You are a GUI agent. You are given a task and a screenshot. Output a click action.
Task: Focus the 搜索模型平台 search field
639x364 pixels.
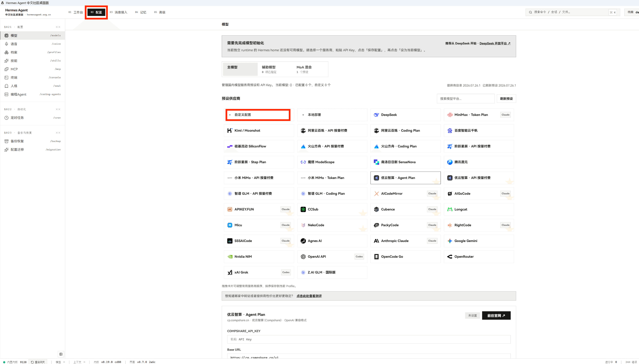point(466,99)
